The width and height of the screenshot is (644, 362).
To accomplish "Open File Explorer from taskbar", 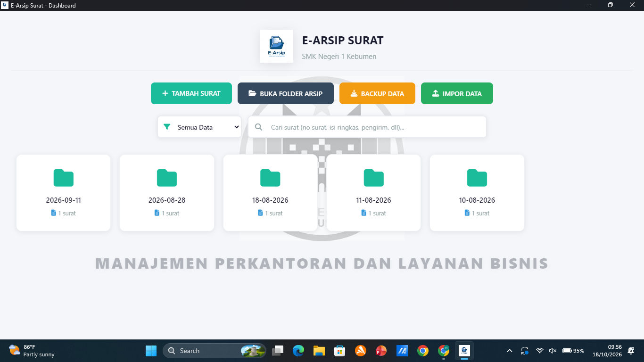I will 319,351.
